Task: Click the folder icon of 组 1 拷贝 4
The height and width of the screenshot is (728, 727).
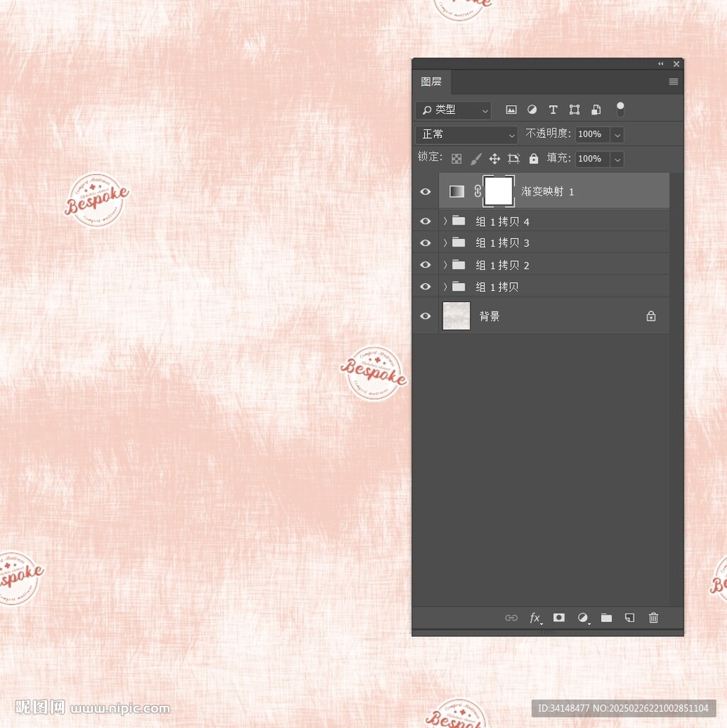Action: click(458, 220)
